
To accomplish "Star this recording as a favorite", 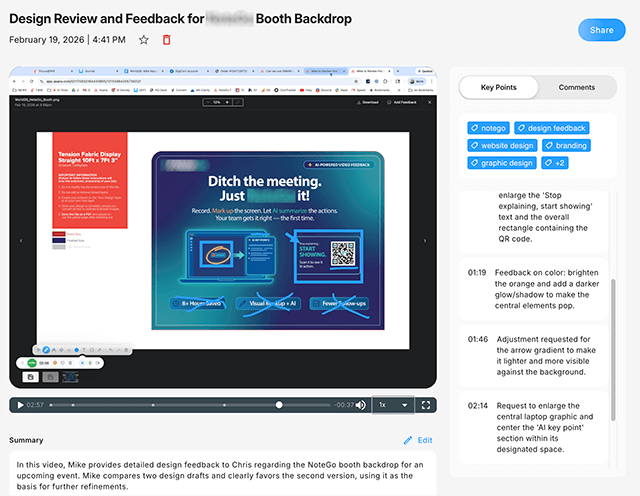I will tap(144, 40).
